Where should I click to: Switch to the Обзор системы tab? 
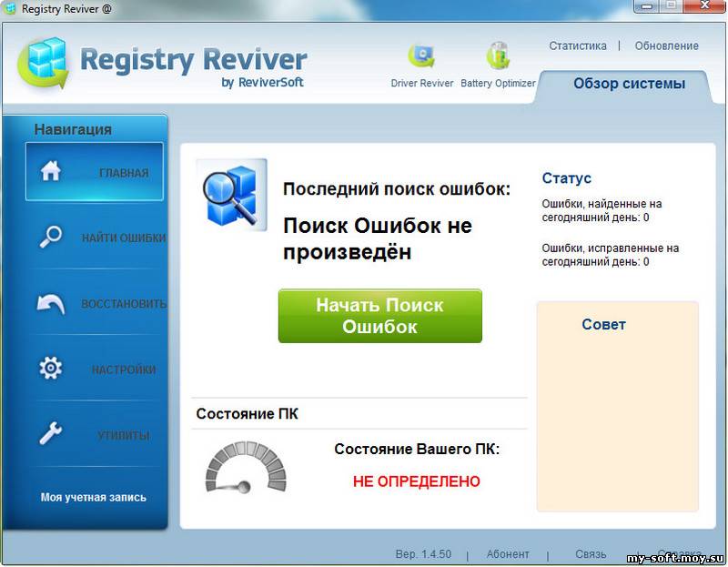click(629, 84)
